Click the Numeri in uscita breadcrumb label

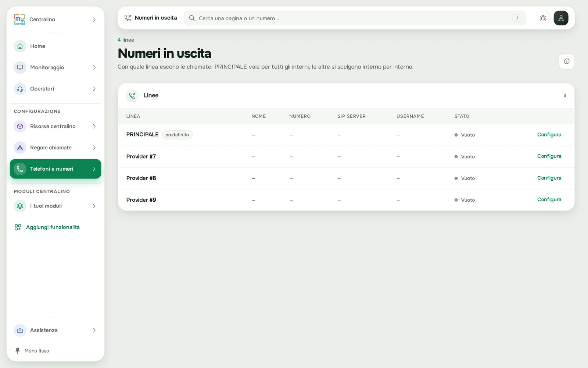(x=156, y=18)
